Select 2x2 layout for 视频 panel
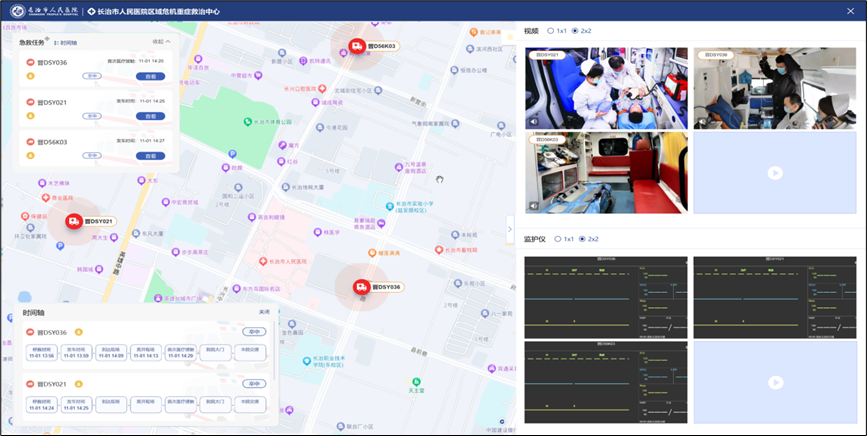 576,31
